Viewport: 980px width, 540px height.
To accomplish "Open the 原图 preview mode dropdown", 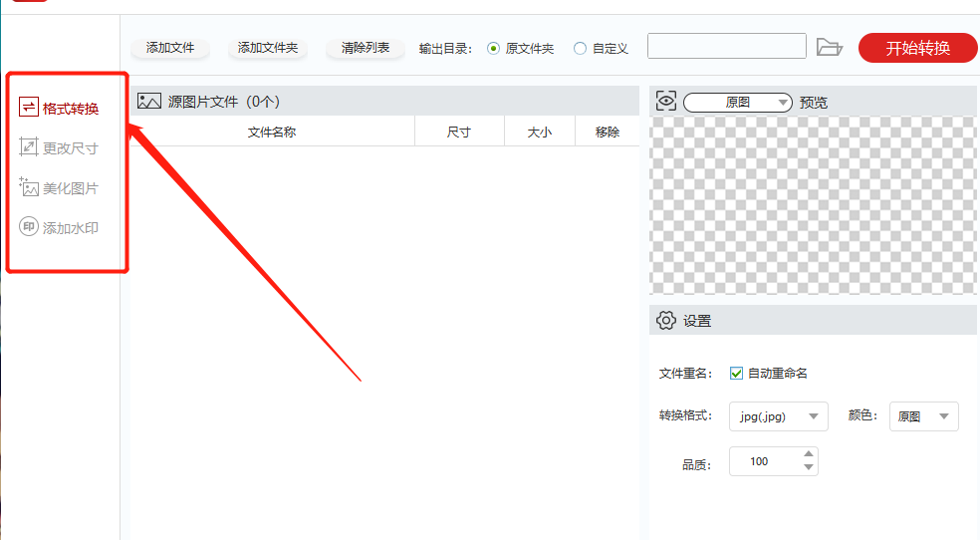I will [x=738, y=102].
